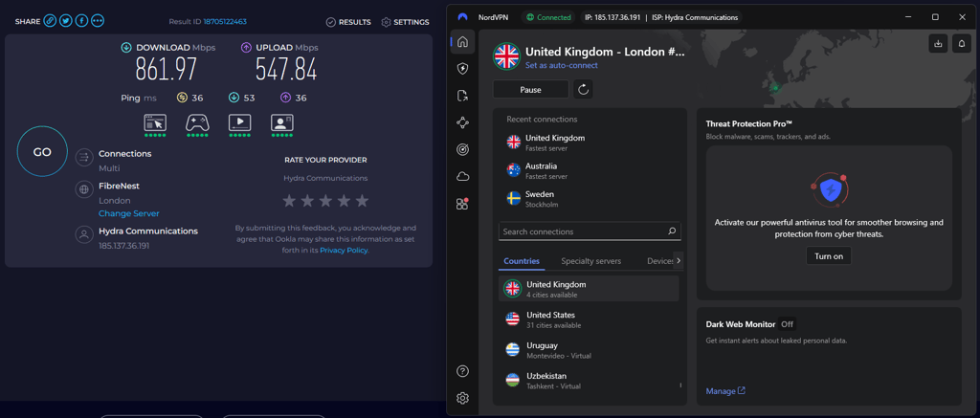980x418 pixels.
Task: Switch to the Devices tab
Action: (660, 261)
